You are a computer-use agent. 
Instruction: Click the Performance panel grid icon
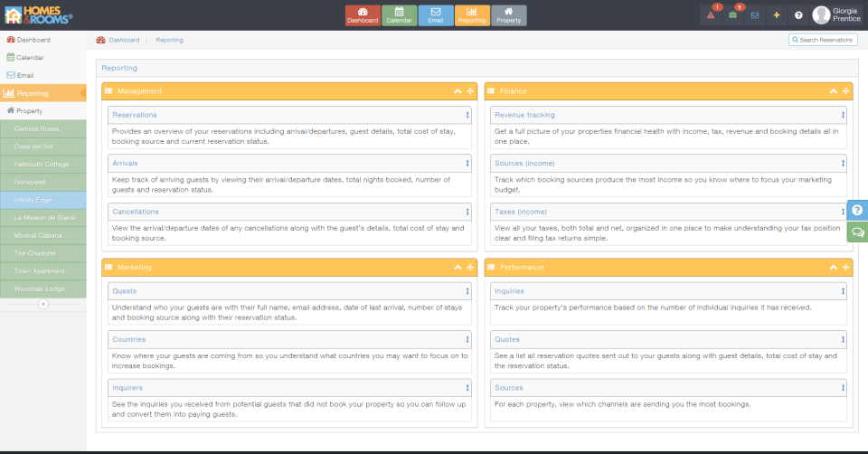click(x=491, y=268)
